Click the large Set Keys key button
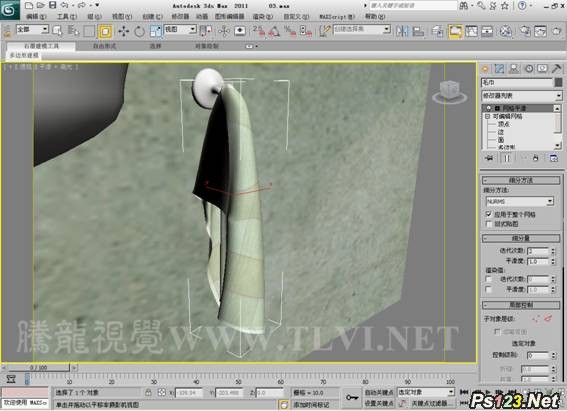 [351, 398]
